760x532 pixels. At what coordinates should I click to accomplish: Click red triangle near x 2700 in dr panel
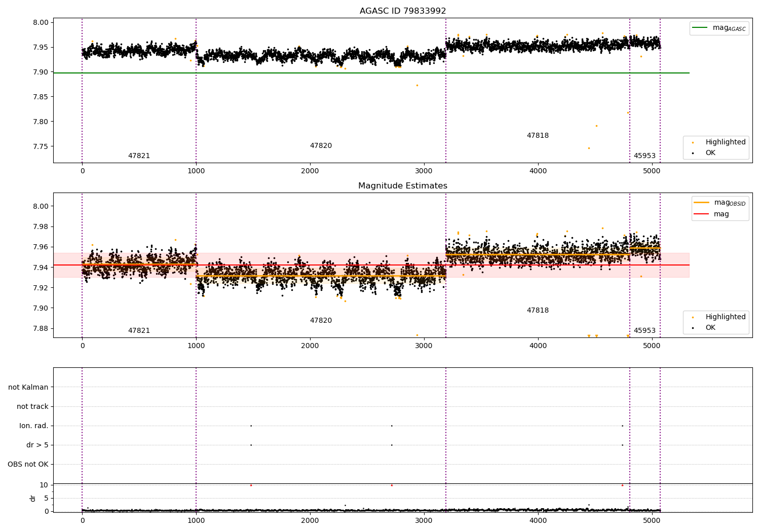coord(392,485)
